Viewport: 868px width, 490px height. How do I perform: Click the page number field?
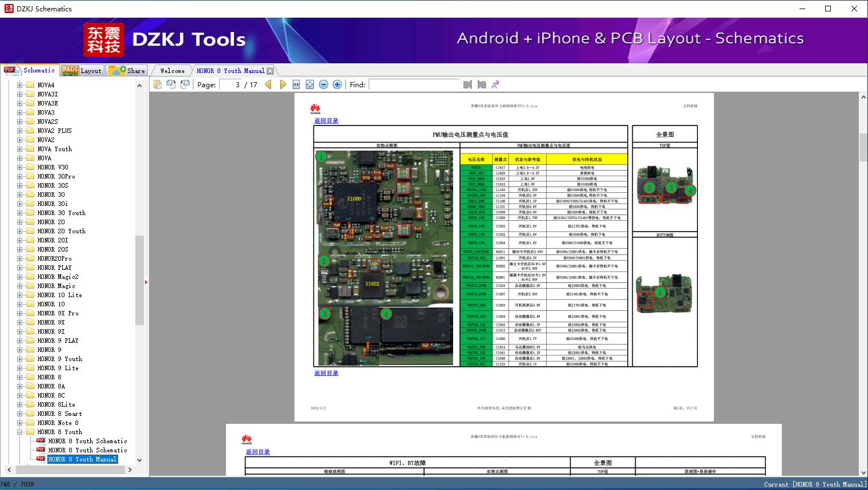point(230,84)
